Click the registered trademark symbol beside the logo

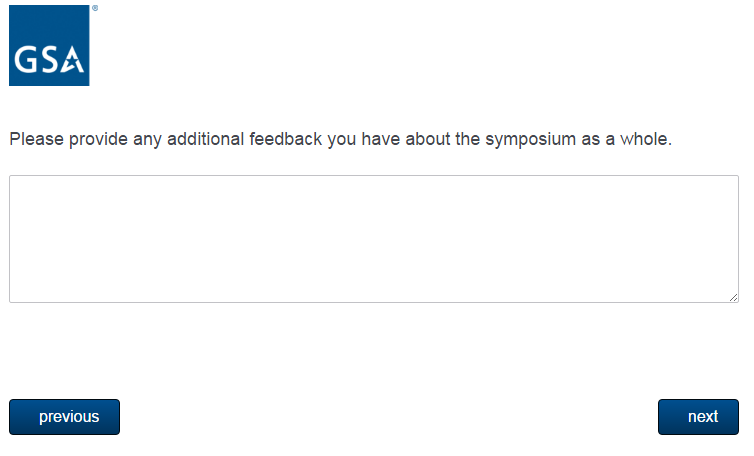click(x=95, y=8)
